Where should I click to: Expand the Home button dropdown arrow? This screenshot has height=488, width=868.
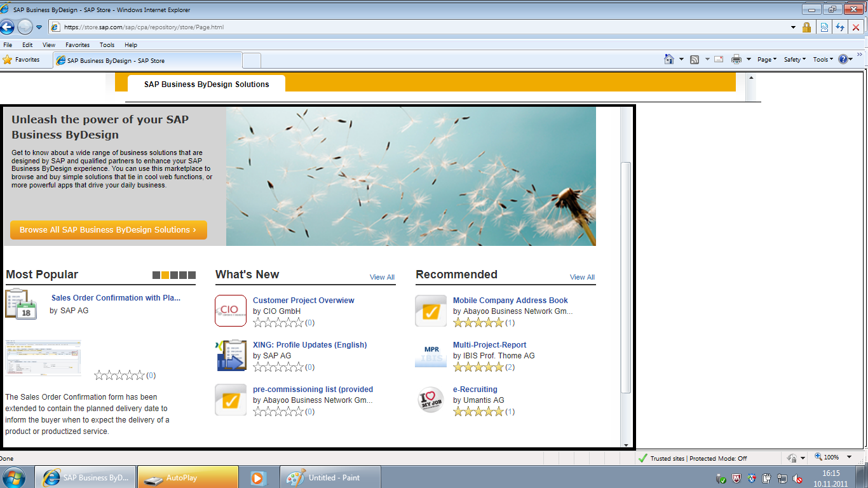[681, 59]
